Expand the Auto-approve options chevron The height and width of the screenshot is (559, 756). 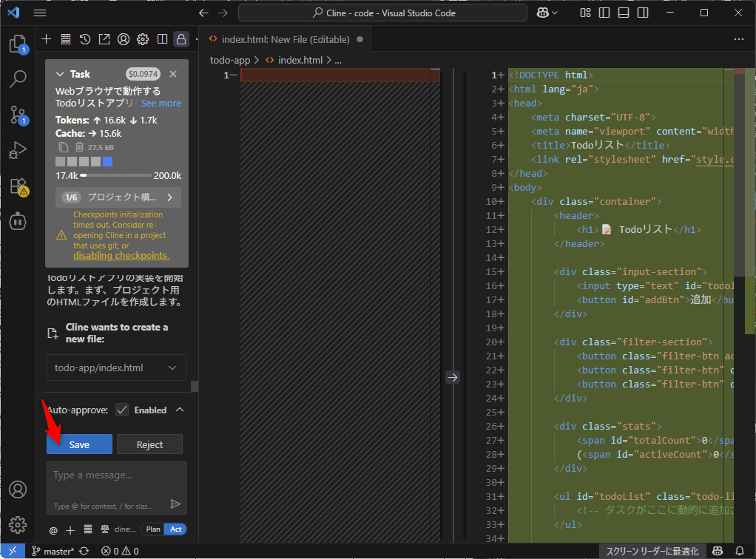(x=179, y=410)
